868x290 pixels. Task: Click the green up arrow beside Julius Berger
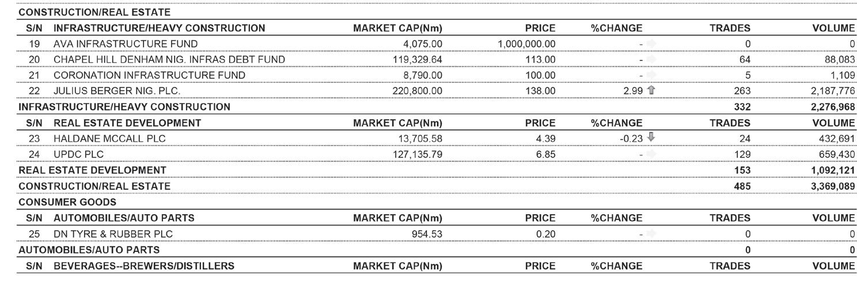pos(651,90)
